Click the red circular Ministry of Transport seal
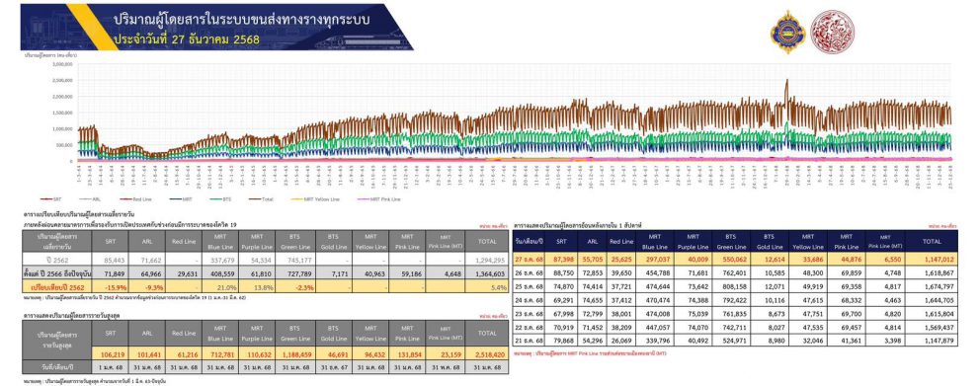The image size is (980, 386). (832, 32)
